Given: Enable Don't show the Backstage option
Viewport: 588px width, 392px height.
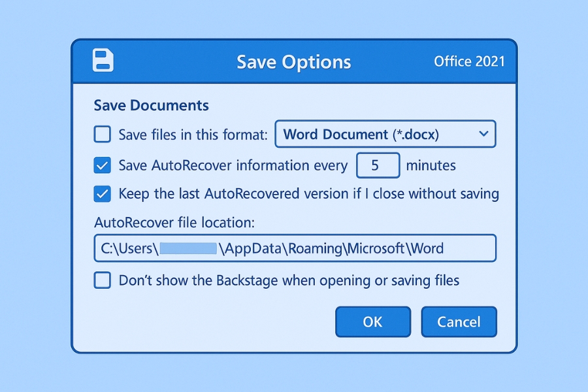Looking at the screenshot, I should coord(102,280).
